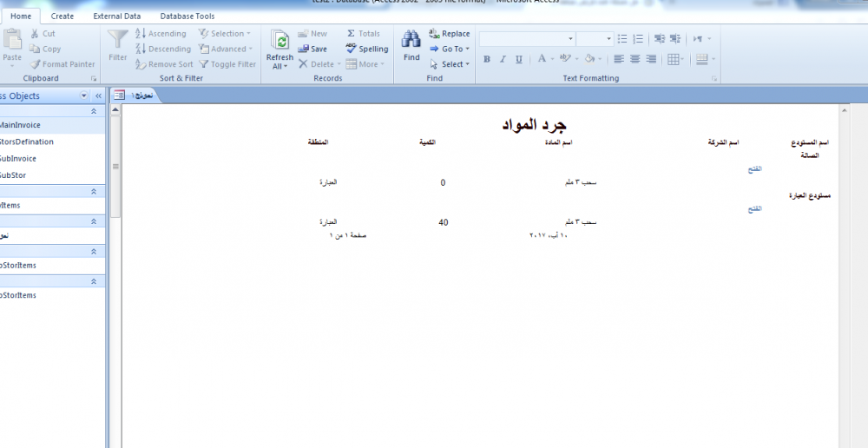Click the Refresh All icon

pyautogui.click(x=280, y=41)
